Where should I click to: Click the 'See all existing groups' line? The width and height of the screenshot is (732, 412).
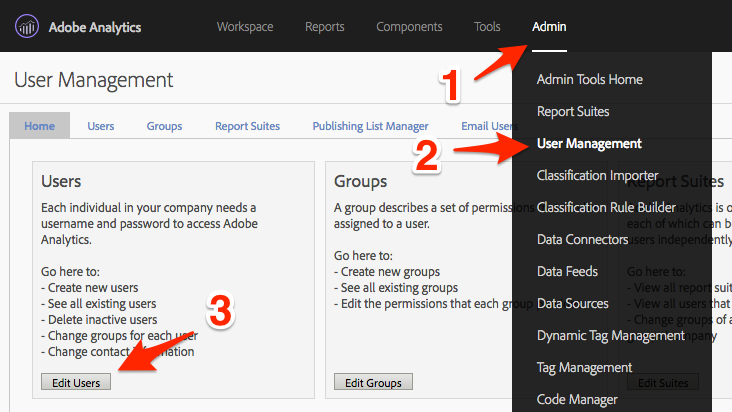tap(396, 287)
